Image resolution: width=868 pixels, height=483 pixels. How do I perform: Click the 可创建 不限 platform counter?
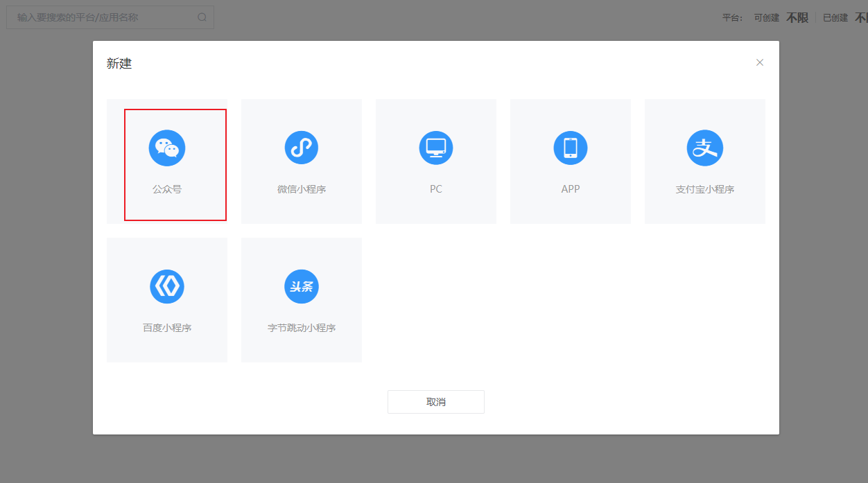(x=781, y=17)
